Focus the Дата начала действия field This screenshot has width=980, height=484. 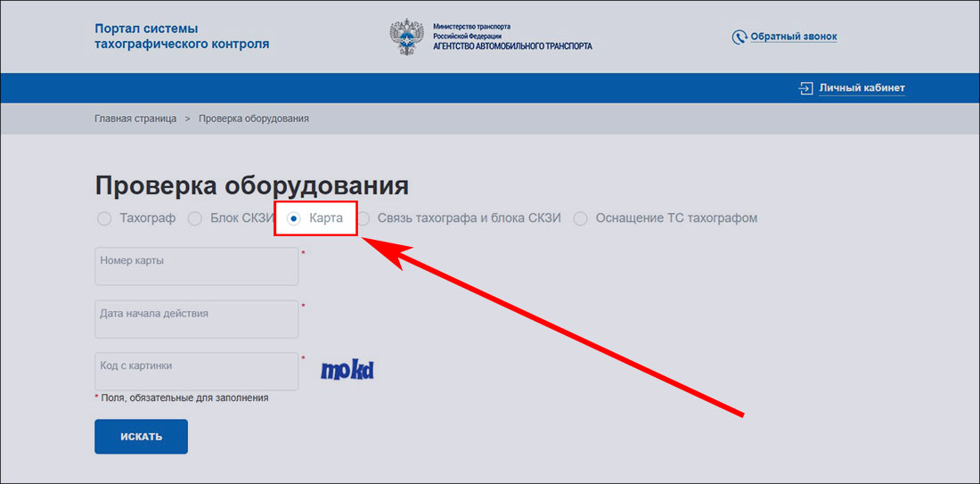click(x=196, y=319)
